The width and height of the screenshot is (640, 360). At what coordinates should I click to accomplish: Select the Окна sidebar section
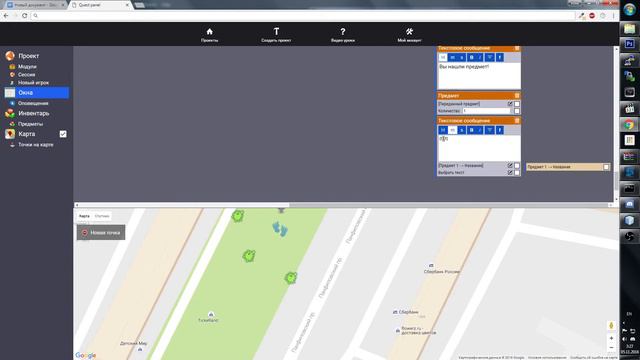click(37, 93)
